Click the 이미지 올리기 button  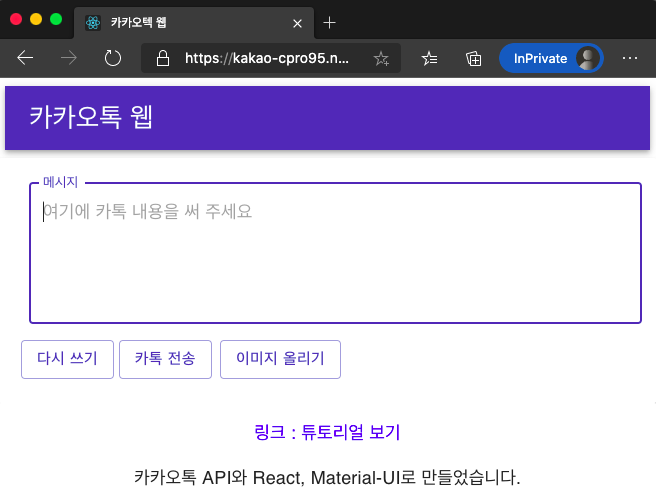tap(280, 359)
